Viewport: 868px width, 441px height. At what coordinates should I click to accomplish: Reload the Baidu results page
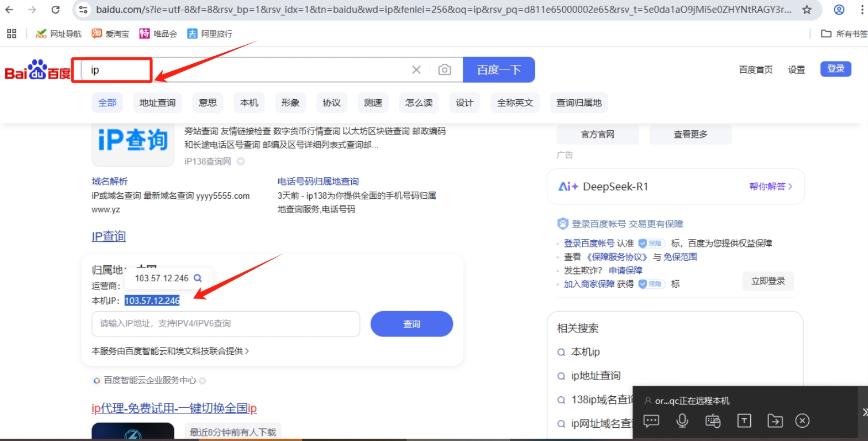56,10
